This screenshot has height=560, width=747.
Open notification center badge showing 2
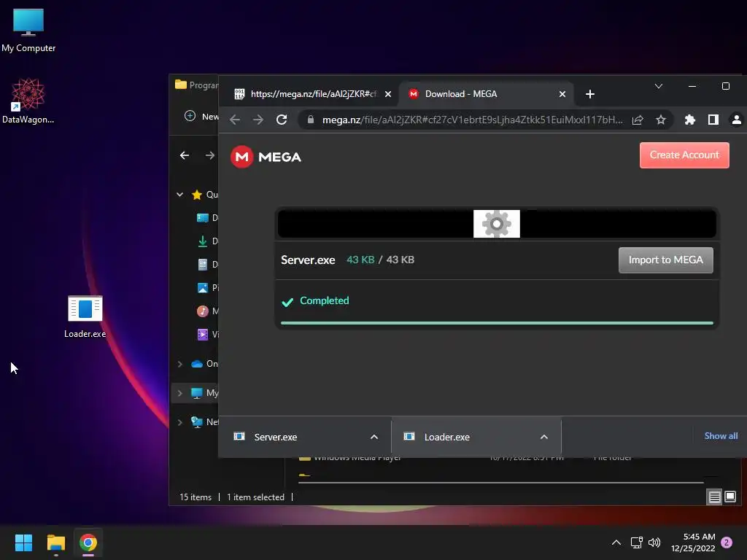coord(727,542)
